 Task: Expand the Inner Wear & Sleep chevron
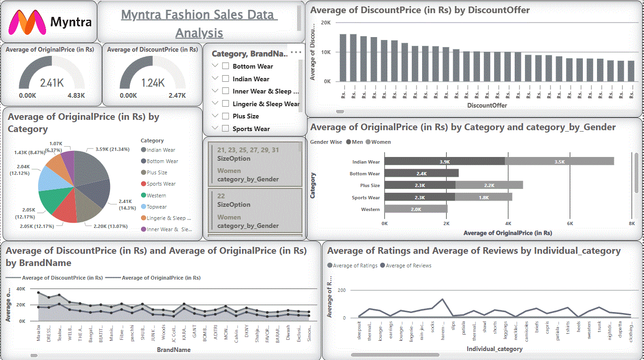coord(215,91)
